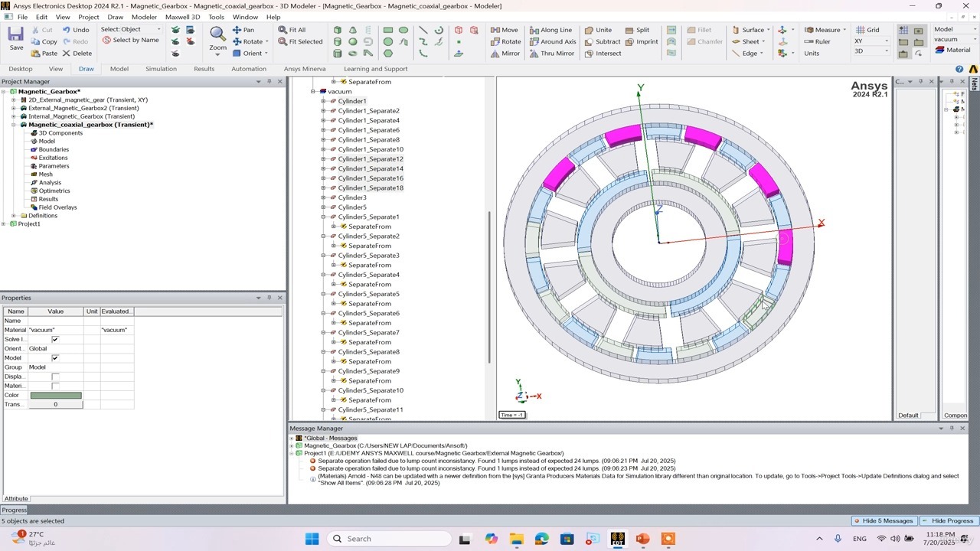This screenshot has height=551, width=980.
Task: Click Fit All view icon
Action: [283, 30]
